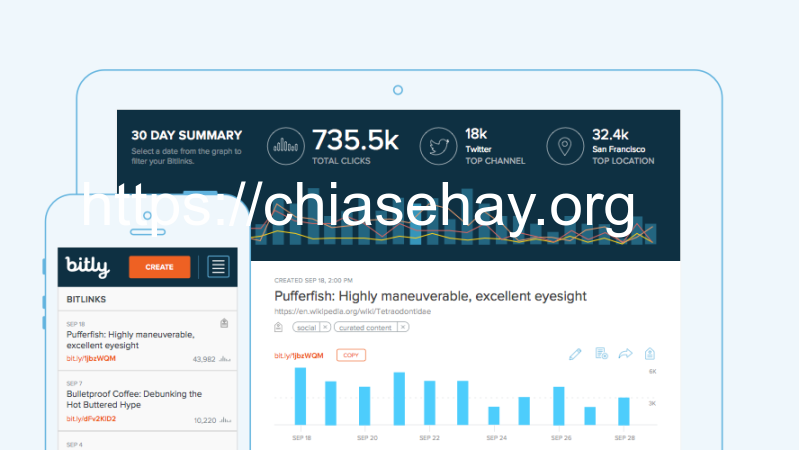This screenshot has width=799, height=450.
Task: Select the SEP 28 bar in the chart
Action: pos(624,411)
